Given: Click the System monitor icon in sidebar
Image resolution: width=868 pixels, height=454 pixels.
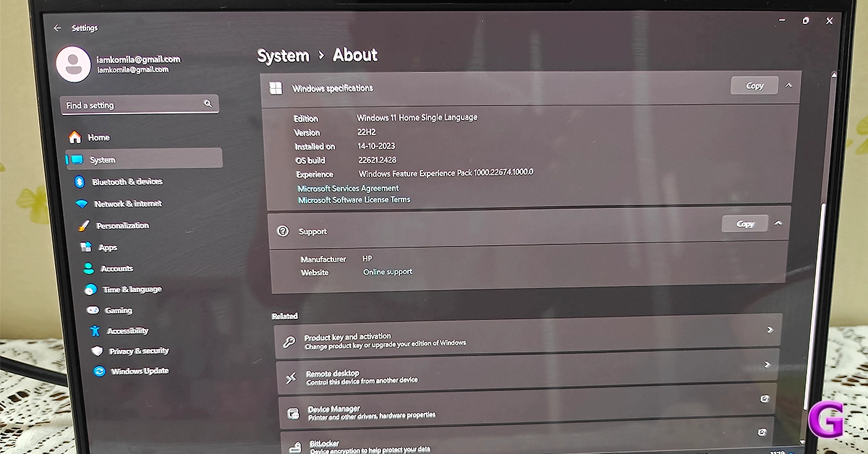Looking at the screenshot, I should [x=76, y=160].
